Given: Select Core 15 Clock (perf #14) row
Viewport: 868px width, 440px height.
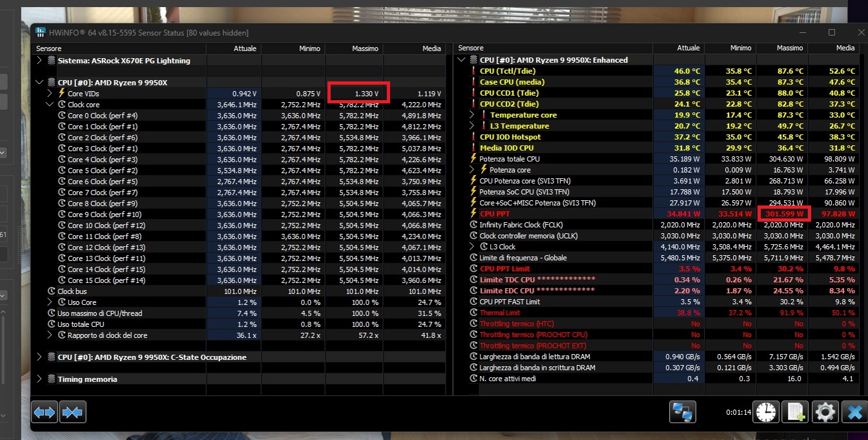Looking at the screenshot, I should [x=238, y=280].
